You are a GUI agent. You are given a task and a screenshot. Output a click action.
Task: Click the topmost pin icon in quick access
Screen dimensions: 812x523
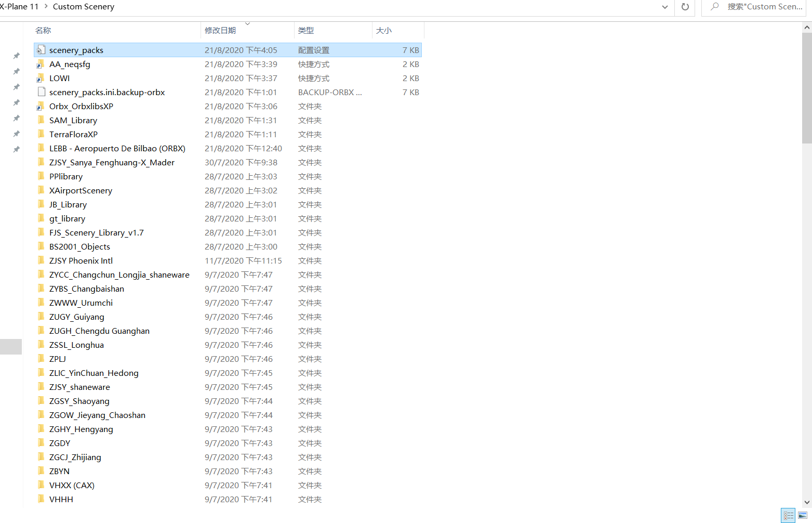coord(16,56)
